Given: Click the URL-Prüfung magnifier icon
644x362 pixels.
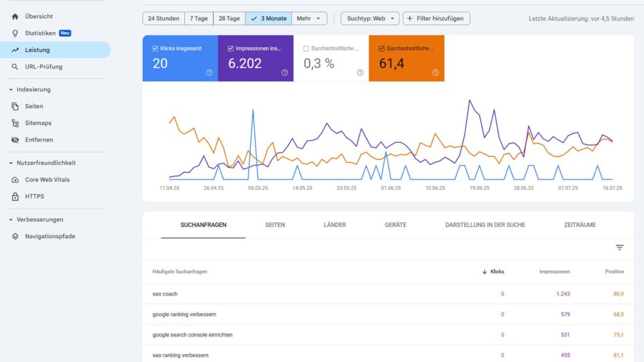Looking at the screenshot, I should pyautogui.click(x=15, y=67).
